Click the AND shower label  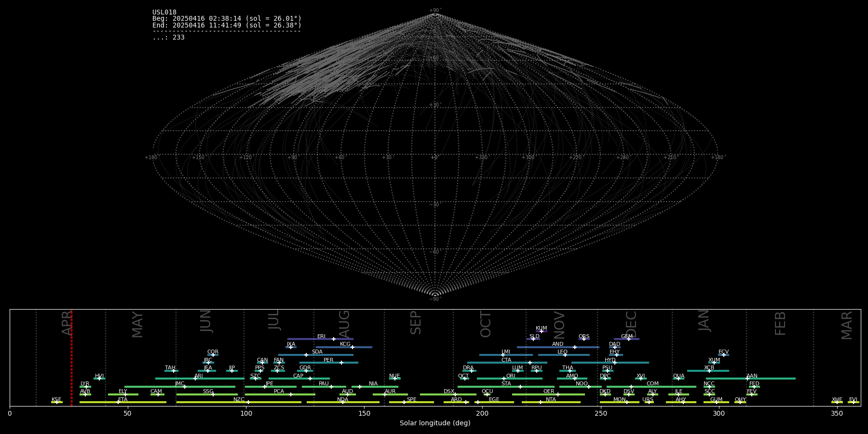tap(558, 344)
